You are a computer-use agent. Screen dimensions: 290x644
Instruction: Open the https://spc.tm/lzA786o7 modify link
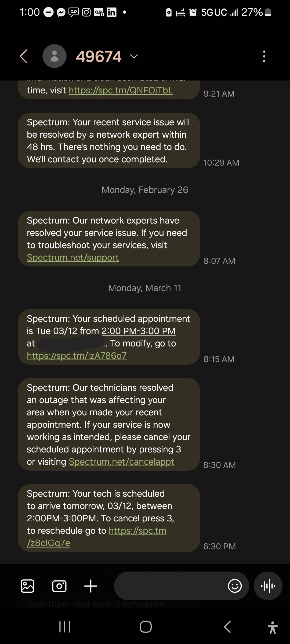tap(77, 356)
